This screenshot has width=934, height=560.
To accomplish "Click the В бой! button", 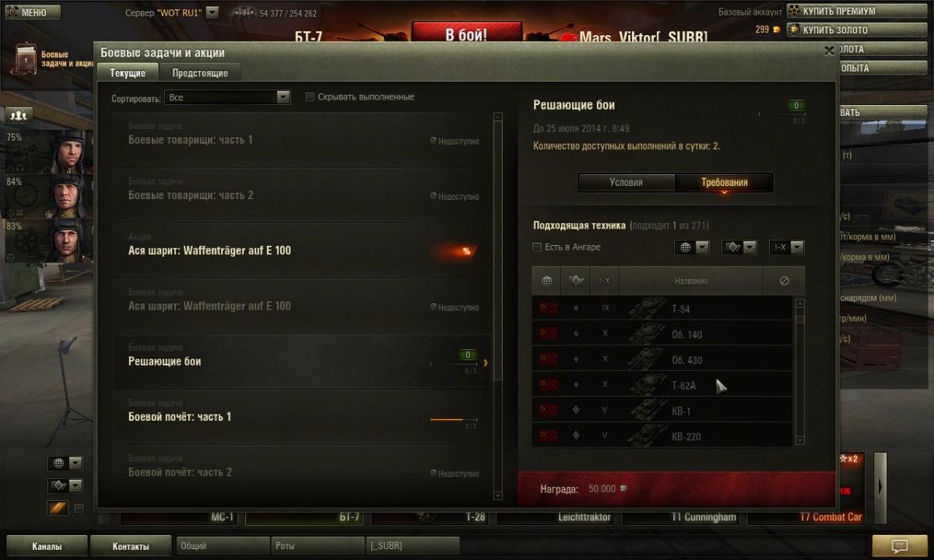I will [466, 35].
